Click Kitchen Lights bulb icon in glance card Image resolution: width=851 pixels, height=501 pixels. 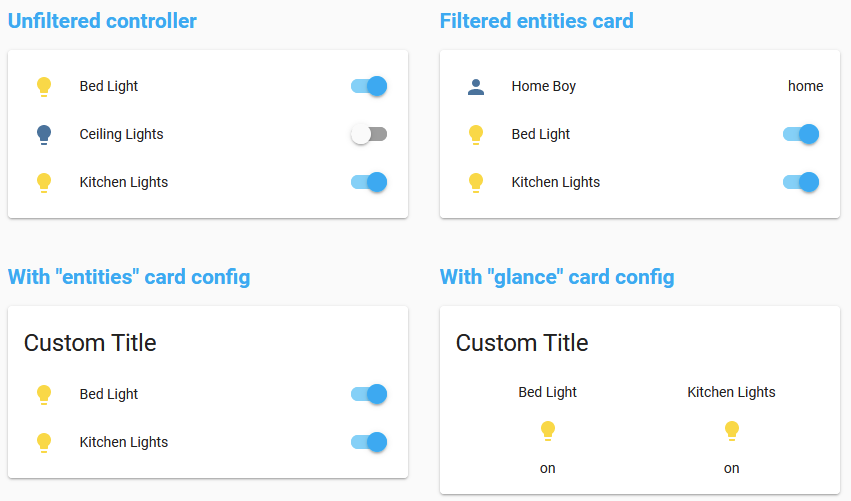coord(732,431)
